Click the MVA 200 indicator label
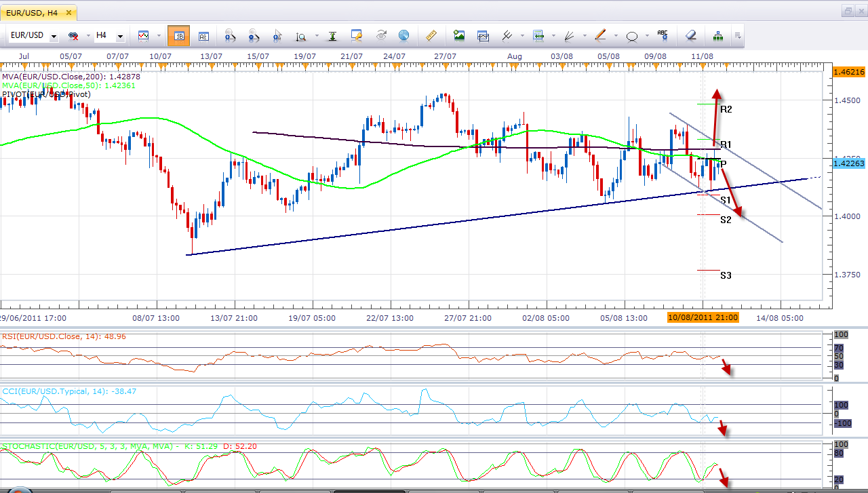Image resolution: width=868 pixels, height=493 pixels. pyautogui.click(x=71, y=77)
